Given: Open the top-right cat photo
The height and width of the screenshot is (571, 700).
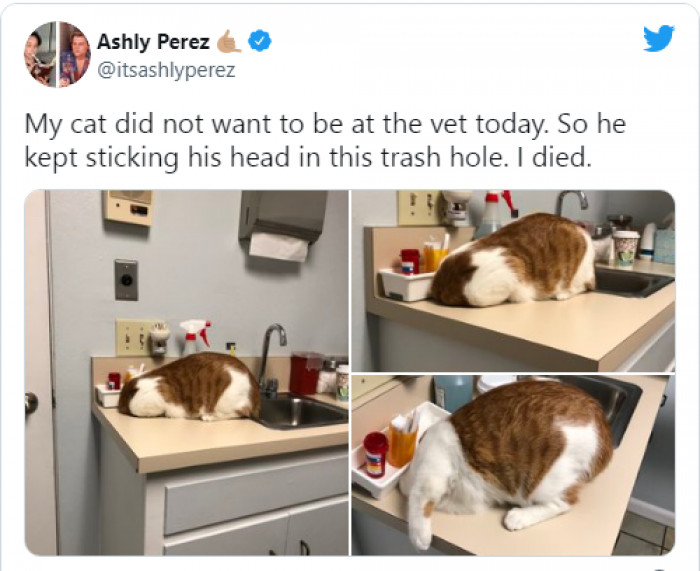Looking at the screenshot, I should point(513,281).
